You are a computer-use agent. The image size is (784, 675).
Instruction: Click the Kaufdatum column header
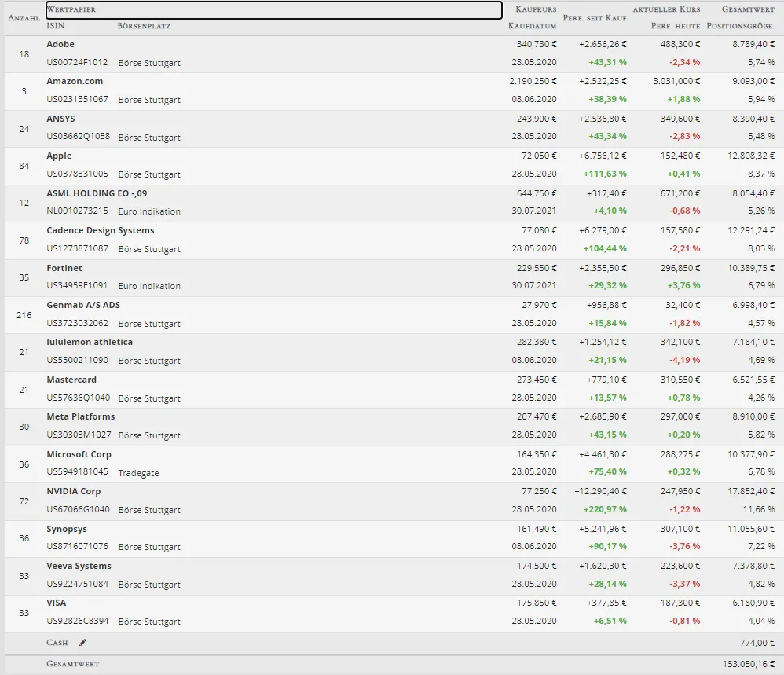tap(532, 25)
